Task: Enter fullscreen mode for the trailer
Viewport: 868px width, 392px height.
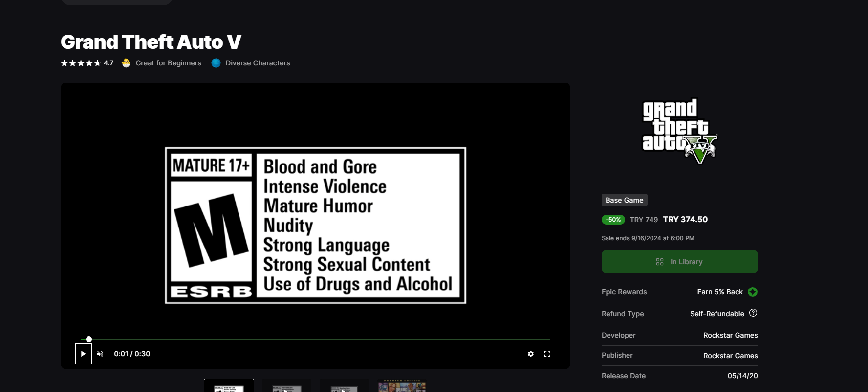Action: tap(547, 354)
